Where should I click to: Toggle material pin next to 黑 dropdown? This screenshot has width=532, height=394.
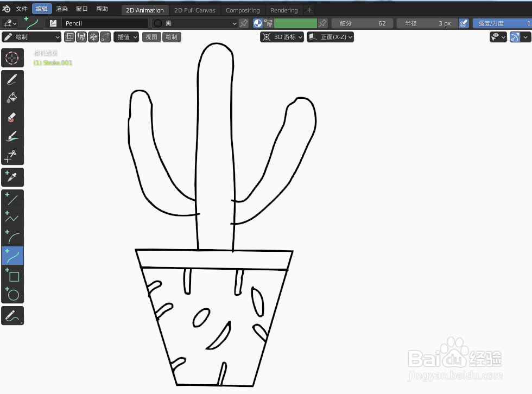(244, 23)
